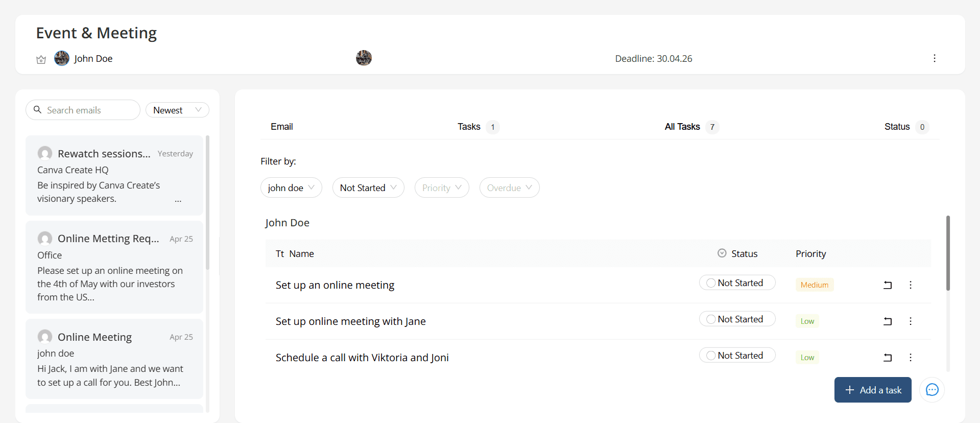
Task: Open the Rewatch sessions email card
Action: 114,175
